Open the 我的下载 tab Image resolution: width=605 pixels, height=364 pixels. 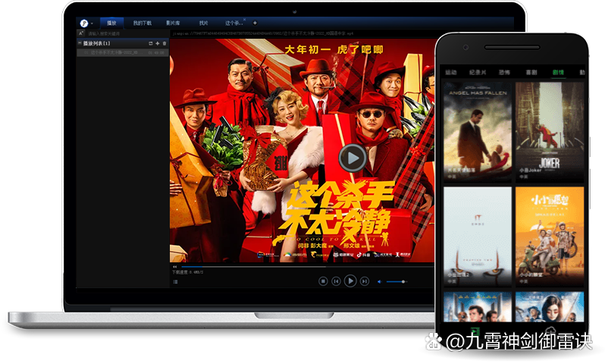(143, 24)
